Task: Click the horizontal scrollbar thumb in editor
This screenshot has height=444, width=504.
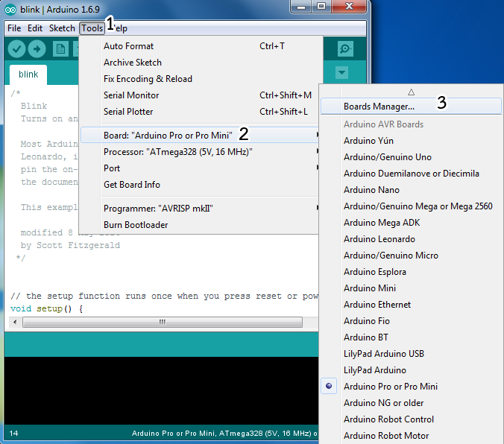Action: [x=163, y=322]
